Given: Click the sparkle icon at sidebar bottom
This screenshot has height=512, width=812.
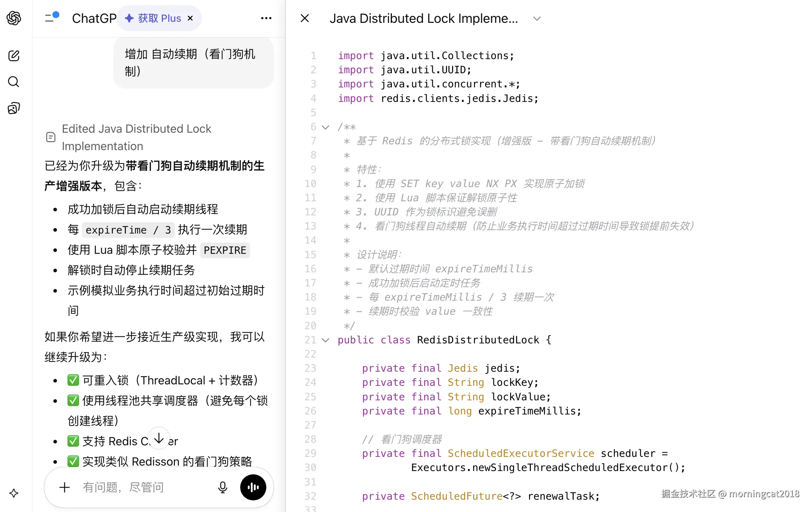Looking at the screenshot, I should (14, 493).
